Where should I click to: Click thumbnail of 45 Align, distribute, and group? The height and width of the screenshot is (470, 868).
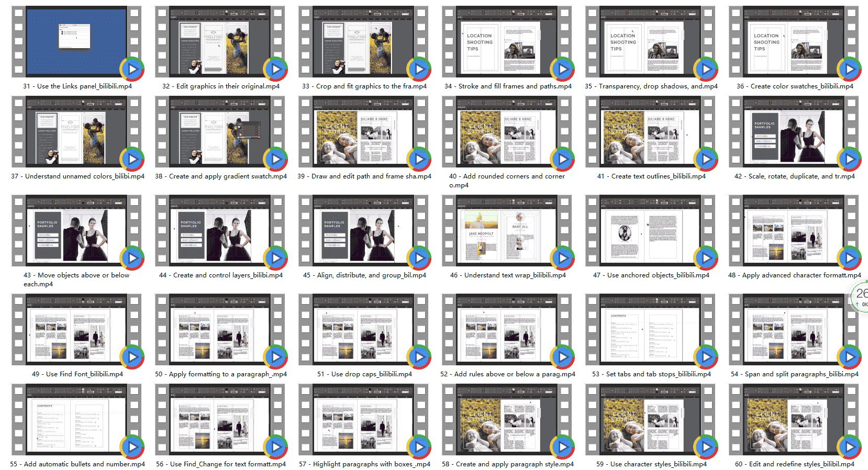click(363, 231)
